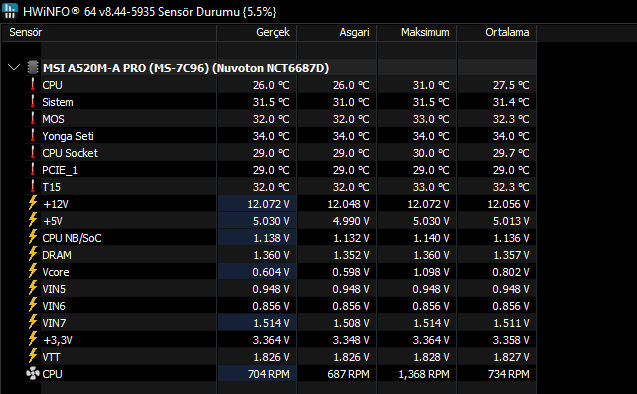This screenshot has height=394, width=637.
Task: Select the Yonga Seti row label
Action: 68,136
